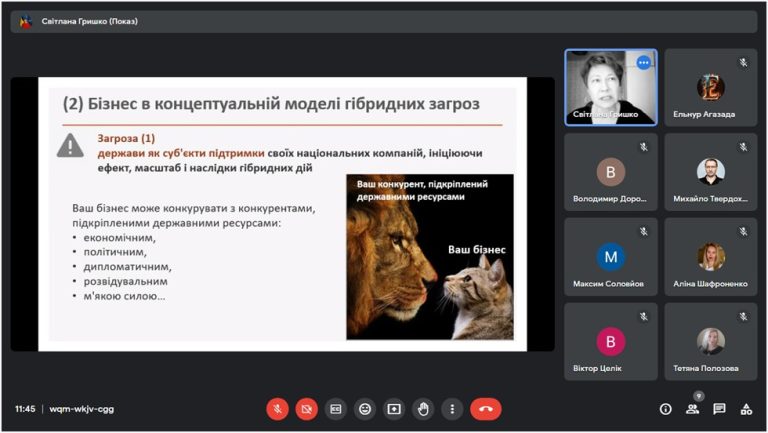Open meeting details info icon
This screenshot has width=768, height=433.
(666, 409)
